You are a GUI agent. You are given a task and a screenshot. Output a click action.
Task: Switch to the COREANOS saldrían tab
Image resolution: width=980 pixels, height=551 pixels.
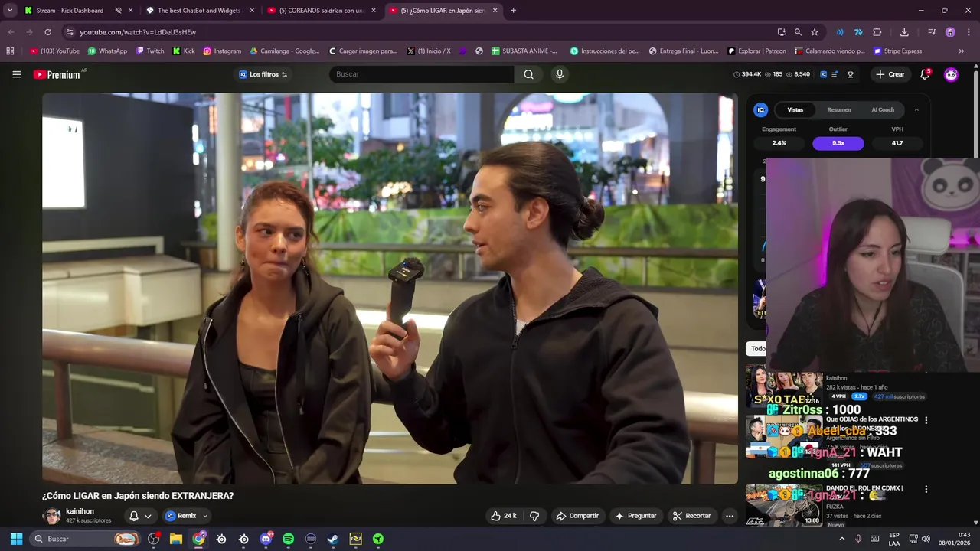pyautogui.click(x=320, y=11)
